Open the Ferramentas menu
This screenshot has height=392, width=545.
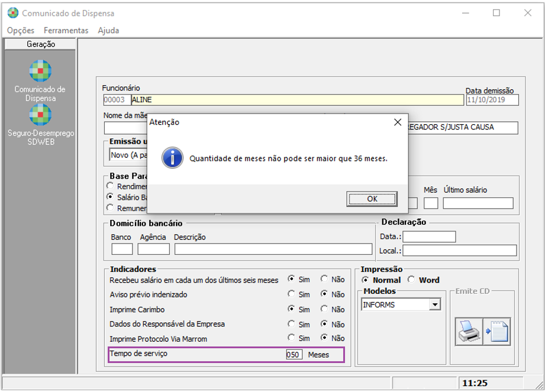coord(66,31)
